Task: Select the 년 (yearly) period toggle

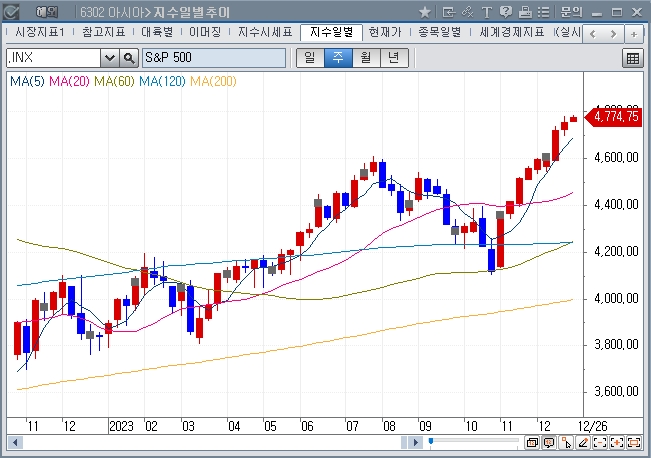Action: click(393, 57)
